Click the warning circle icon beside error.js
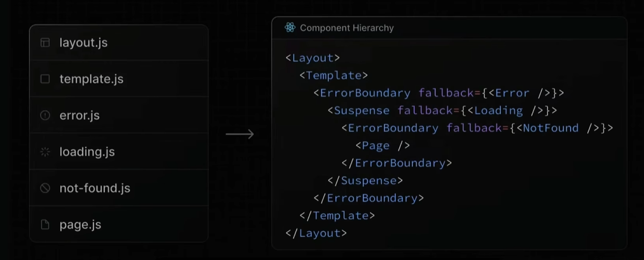Image resolution: width=644 pixels, height=260 pixels. (x=45, y=115)
